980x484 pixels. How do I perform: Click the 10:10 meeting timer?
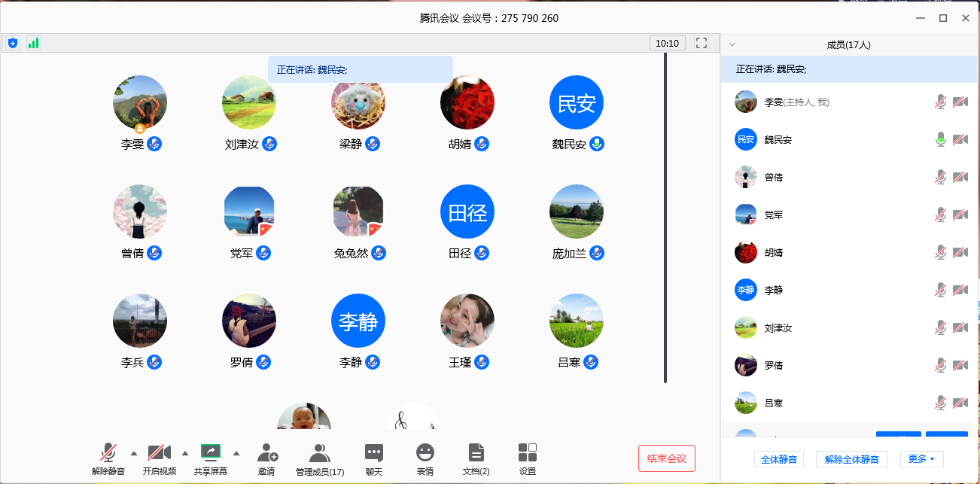point(668,43)
